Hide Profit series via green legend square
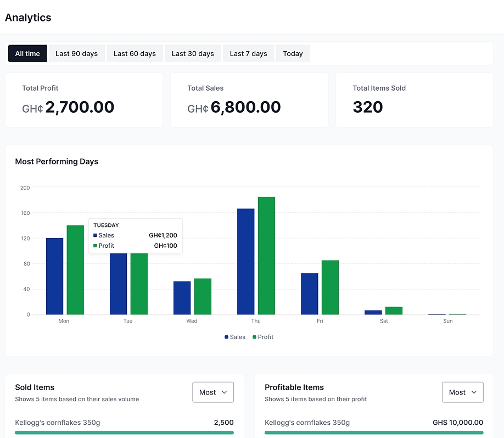 [x=253, y=337]
